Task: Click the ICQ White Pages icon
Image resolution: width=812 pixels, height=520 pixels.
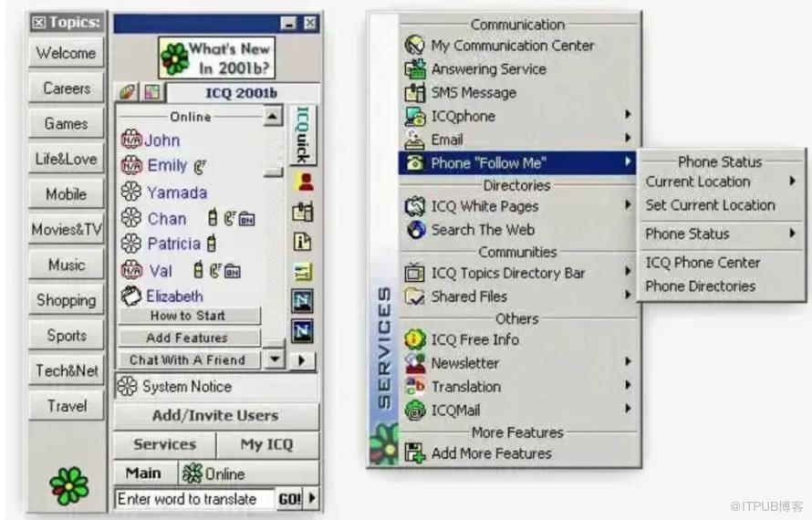Action: (415, 206)
